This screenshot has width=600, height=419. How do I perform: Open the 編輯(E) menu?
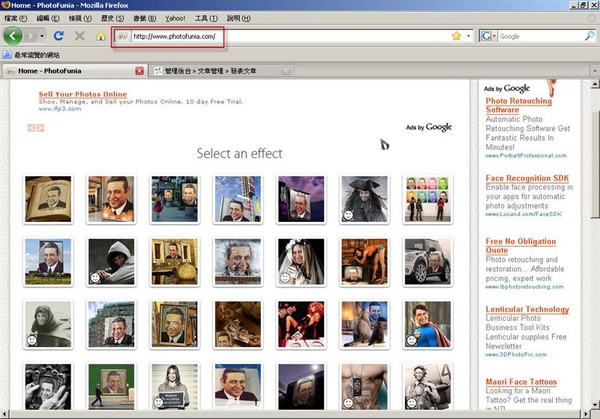click(x=48, y=18)
